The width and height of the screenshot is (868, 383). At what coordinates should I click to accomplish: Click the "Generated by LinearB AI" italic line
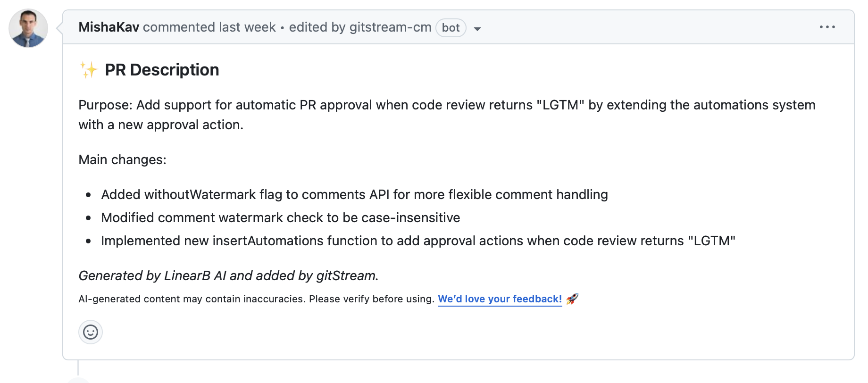[228, 276]
